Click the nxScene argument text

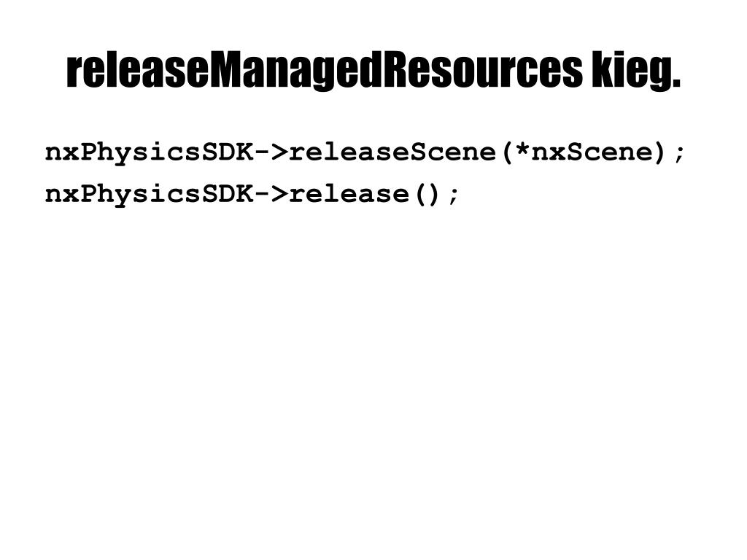(x=591, y=152)
